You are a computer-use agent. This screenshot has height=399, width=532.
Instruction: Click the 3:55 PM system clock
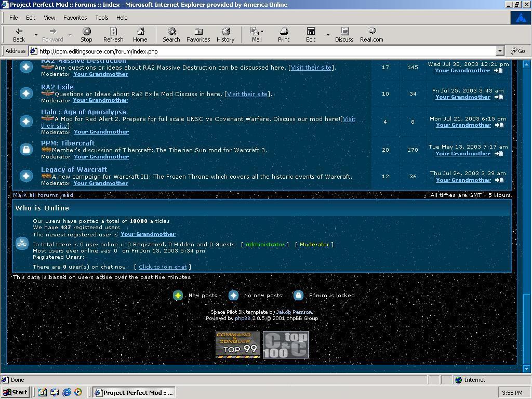(x=512, y=393)
